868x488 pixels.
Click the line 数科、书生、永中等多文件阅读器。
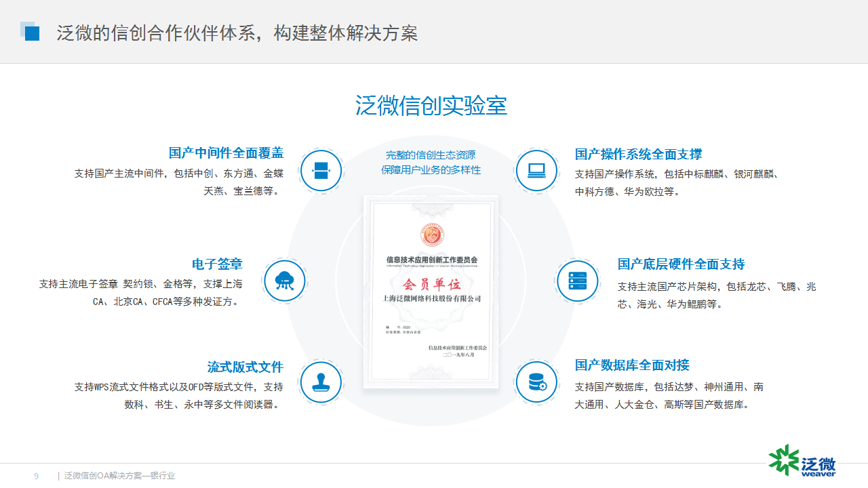pos(203,405)
